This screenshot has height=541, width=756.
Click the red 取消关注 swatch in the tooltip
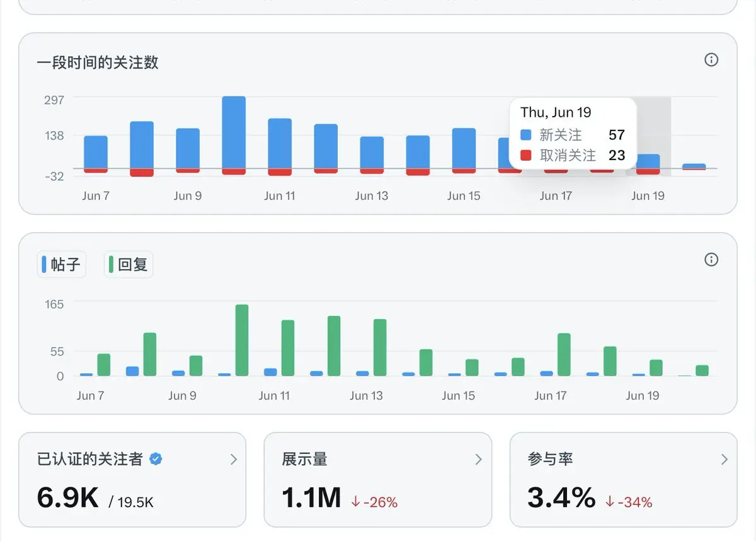click(526, 155)
